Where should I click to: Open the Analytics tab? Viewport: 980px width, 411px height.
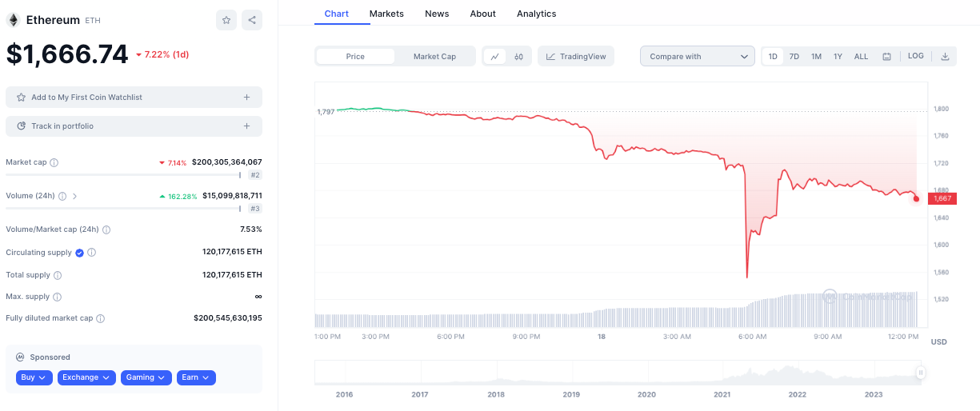coord(537,14)
